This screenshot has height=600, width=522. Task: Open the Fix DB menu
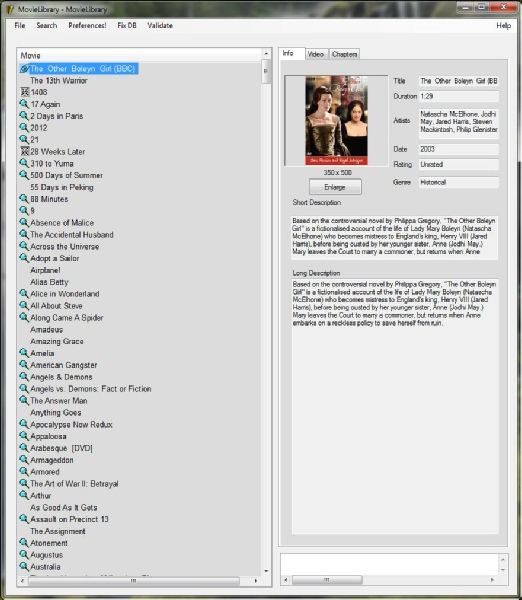tap(127, 25)
